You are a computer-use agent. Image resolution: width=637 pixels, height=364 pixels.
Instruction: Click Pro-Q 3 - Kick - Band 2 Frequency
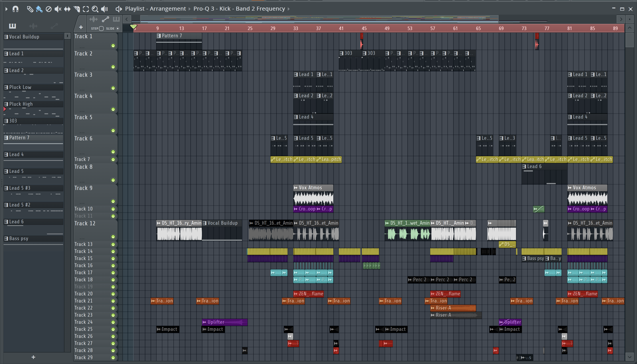(239, 9)
